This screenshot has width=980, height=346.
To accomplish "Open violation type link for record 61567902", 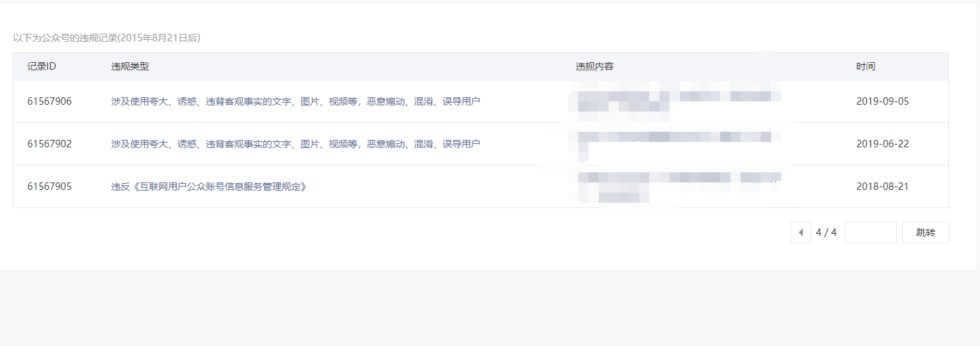I will (296, 144).
